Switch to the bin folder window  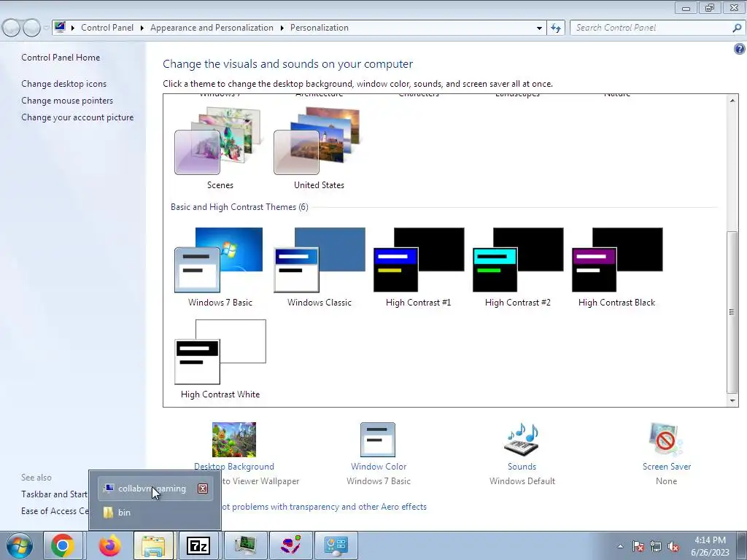155,513
